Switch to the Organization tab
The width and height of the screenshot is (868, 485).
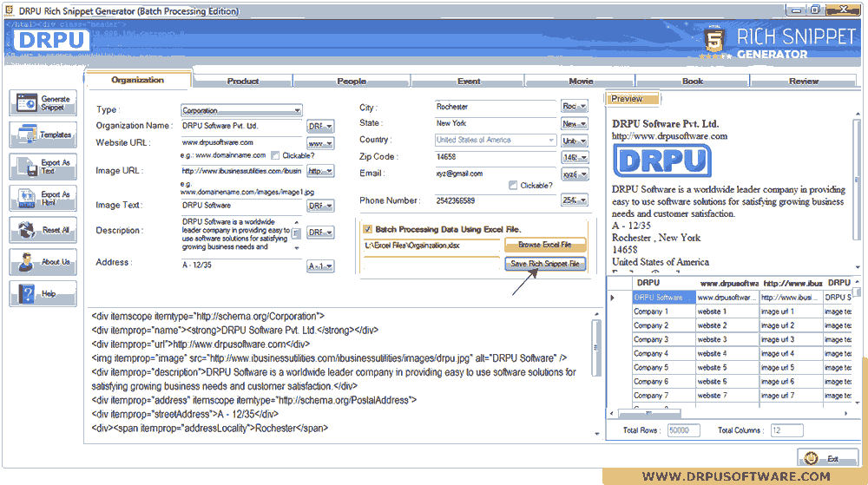tap(138, 80)
